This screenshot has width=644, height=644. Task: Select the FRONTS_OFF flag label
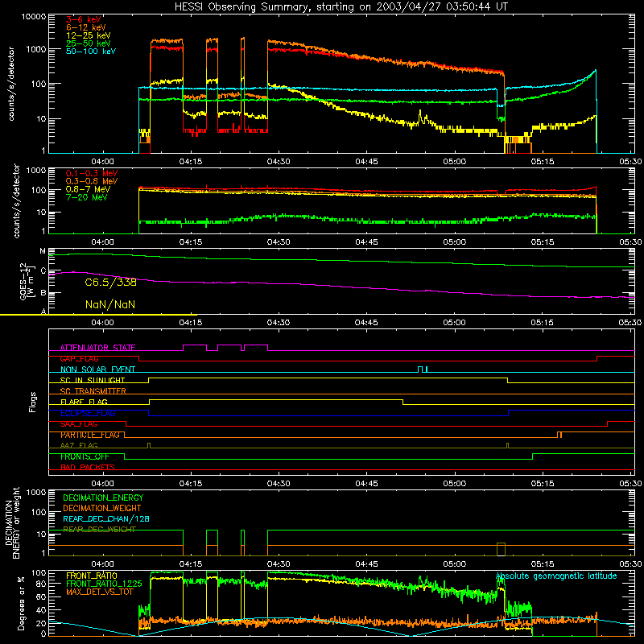pos(85,456)
